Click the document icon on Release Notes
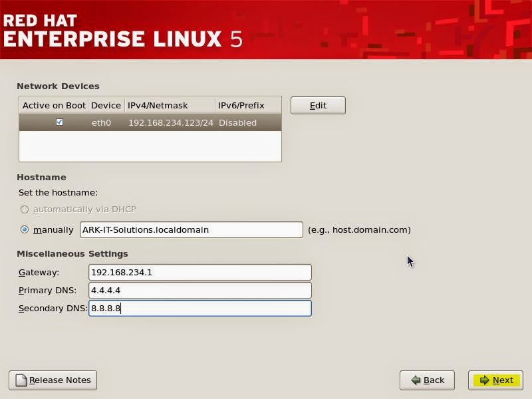Viewport: 532px width, 399px height. 21,380
